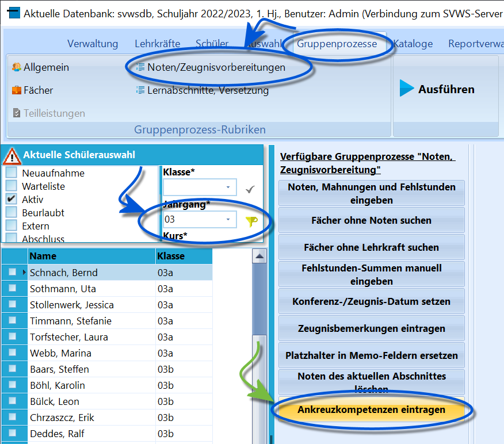Enable the Neuaufnahme checkbox
The image size is (504, 444).
(12, 173)
